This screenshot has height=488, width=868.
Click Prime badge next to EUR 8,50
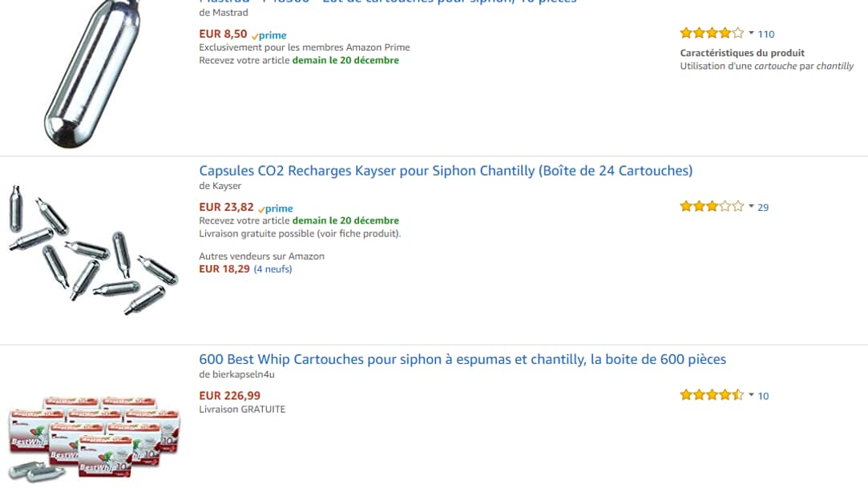coord(269,35)
